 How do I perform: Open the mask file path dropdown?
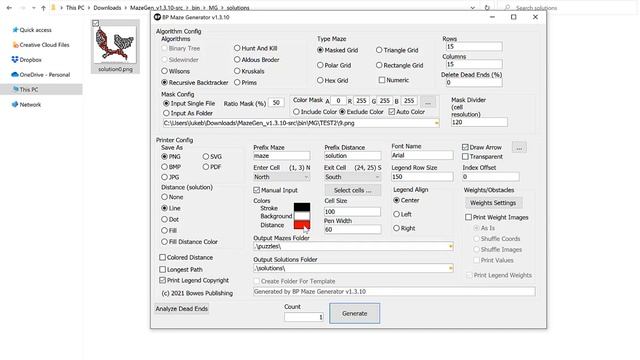(436, 123)
